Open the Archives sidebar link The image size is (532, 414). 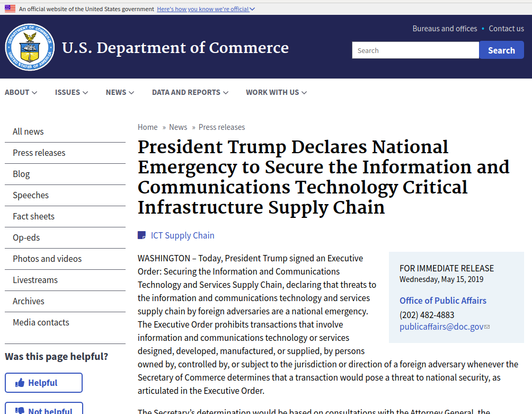point(65,301)
